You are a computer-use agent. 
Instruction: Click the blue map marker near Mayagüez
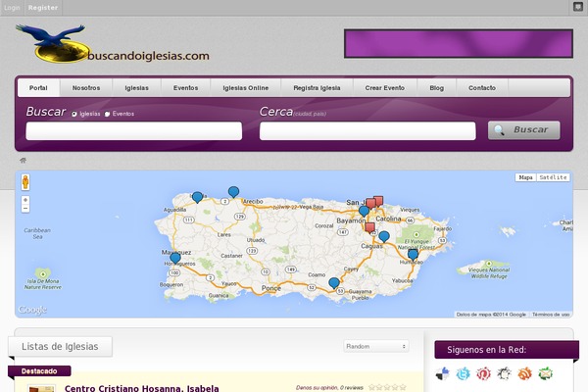coord(175,259)
